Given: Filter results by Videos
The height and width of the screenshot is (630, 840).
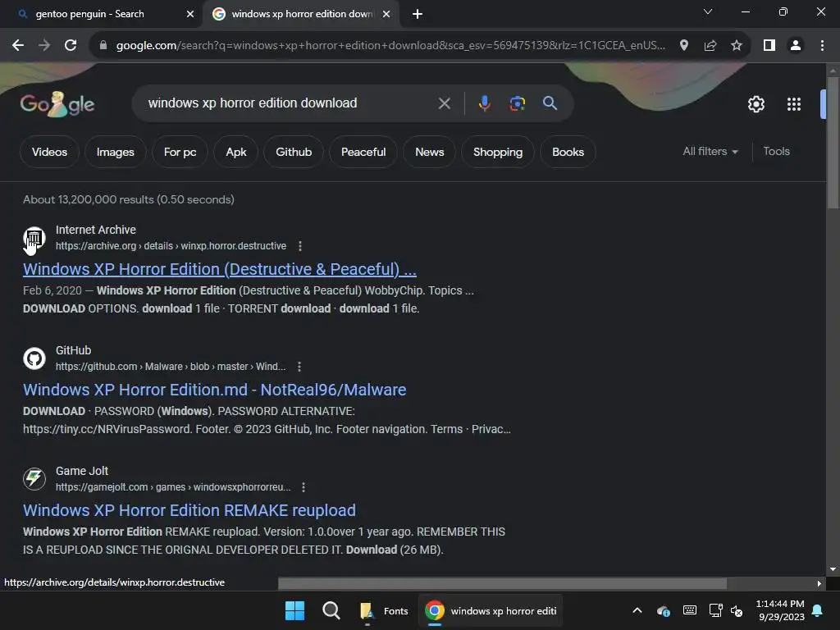Looking at the screenshot, I should click(x=49, y=152).
